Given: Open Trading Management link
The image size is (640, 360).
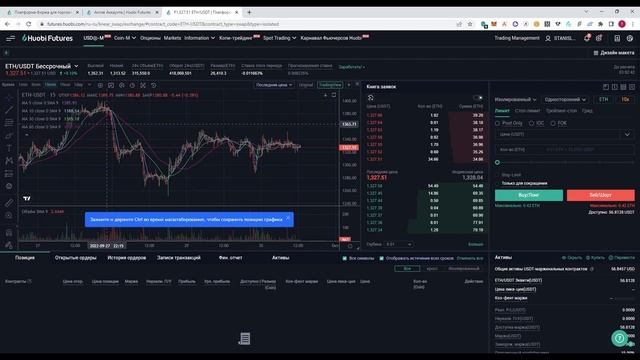Looking at the screenshot, I should [x=517, y=38].
